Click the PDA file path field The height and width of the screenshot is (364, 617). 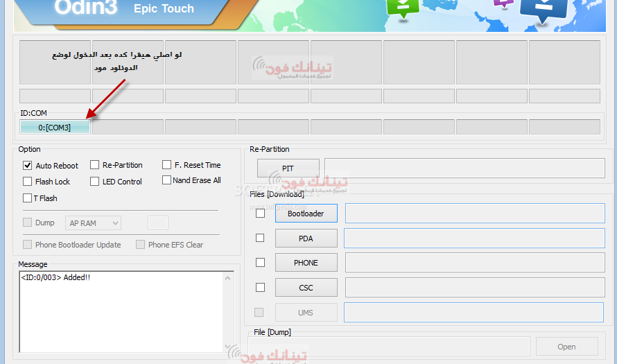coord(474,238)
